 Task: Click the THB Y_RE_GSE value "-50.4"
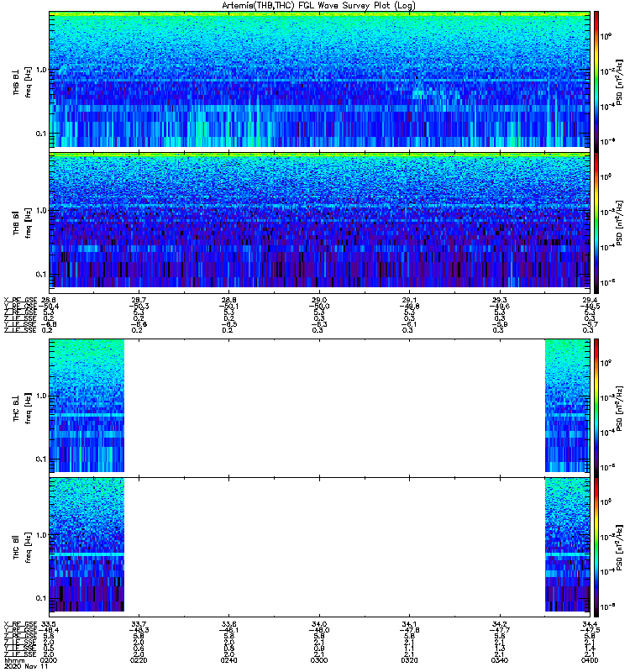49,306
